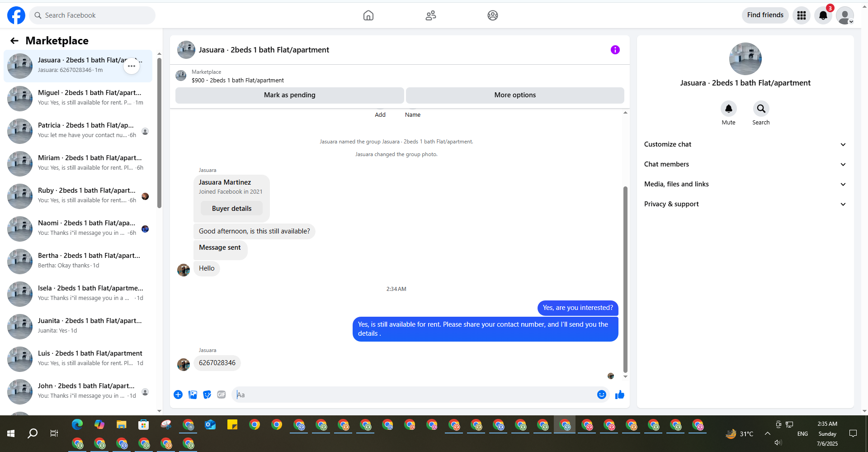
Task: Open Sticky Notes in the taskbar
Action: coord(232,424)
